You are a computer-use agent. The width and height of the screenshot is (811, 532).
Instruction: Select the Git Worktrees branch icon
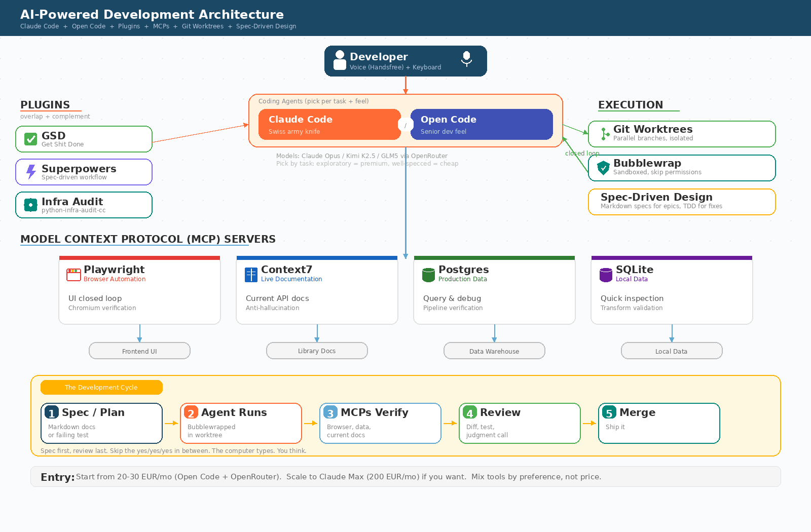tap(604, 134)
